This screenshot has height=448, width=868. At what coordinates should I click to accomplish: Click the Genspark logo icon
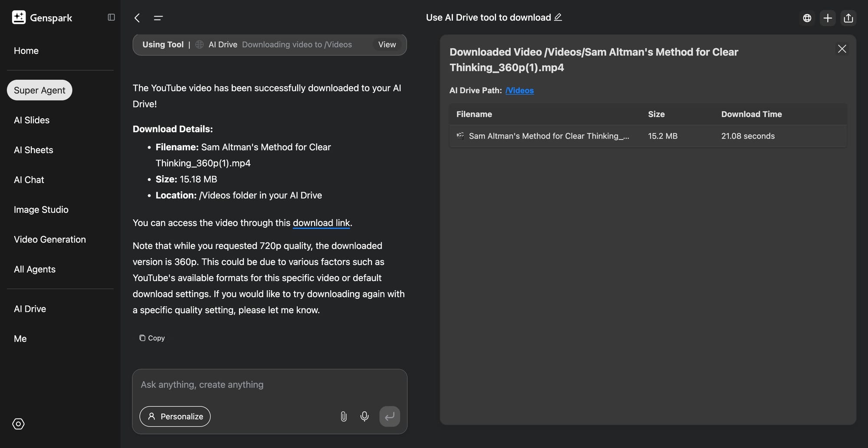(x=19, y=17)
